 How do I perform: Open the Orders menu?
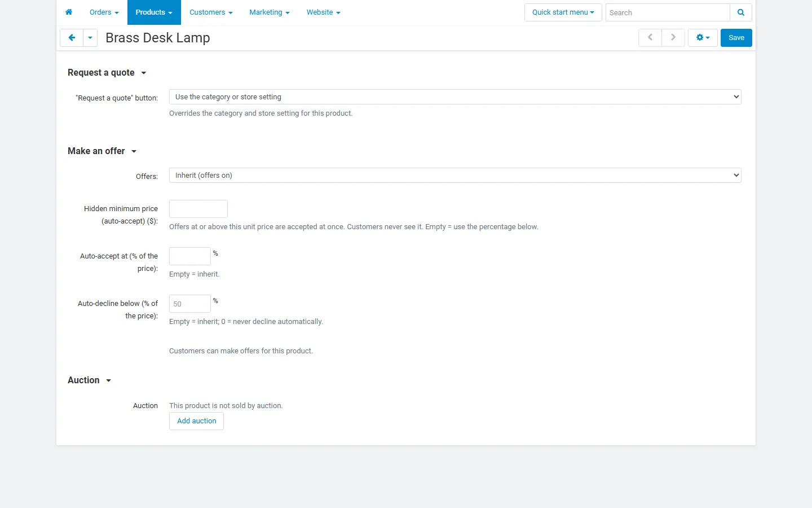coord(104,12)
